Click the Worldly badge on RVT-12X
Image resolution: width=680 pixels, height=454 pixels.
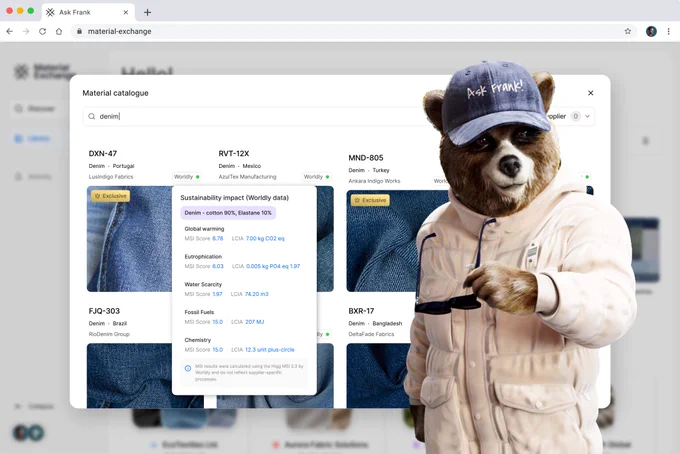pyautogui.click(x=317, y=176)
